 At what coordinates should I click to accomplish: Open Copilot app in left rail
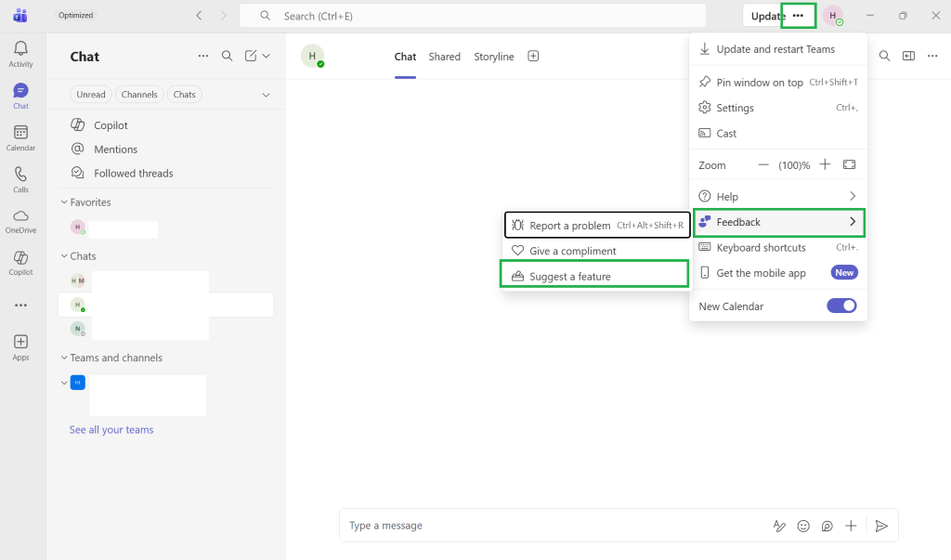(x=20, y=264)
